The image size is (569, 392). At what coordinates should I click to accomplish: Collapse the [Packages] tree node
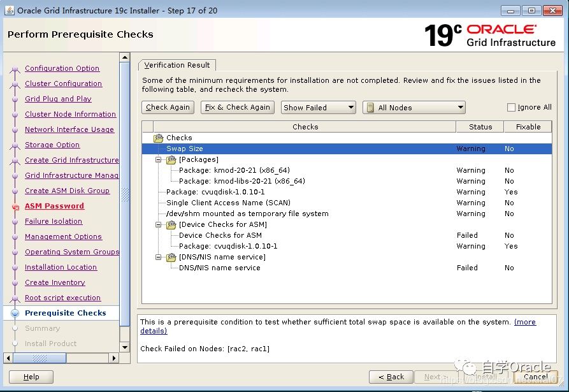pyautogui.click(x=159, y=159)
